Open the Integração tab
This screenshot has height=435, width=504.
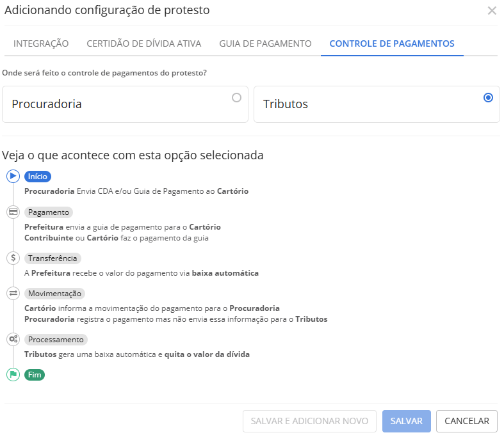(x=41, y=43)
